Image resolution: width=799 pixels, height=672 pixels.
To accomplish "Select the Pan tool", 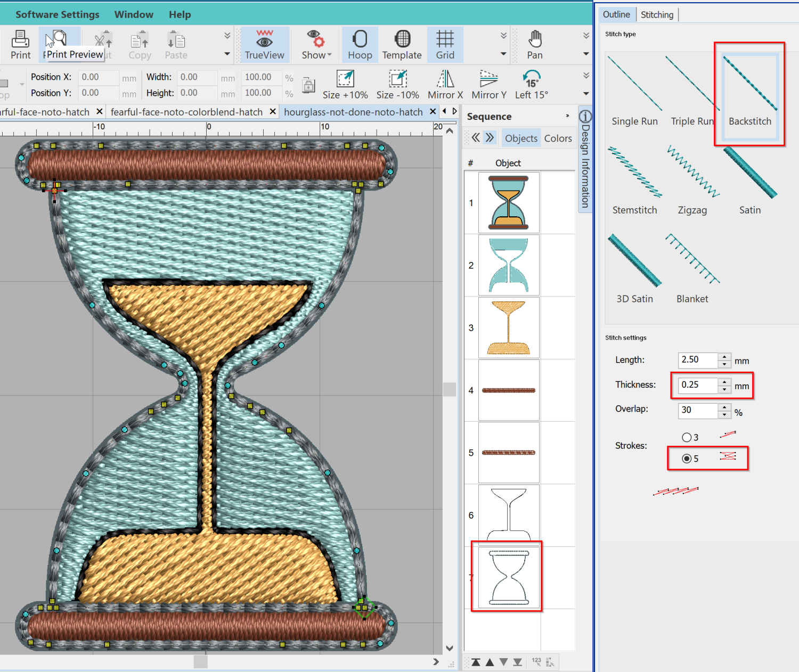I will (x=535, y=44).
